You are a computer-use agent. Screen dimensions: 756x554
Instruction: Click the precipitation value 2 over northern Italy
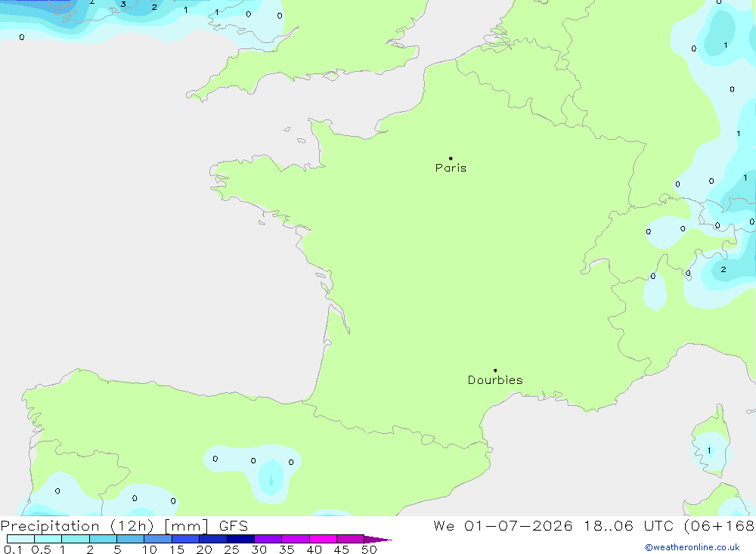(723, 270)
